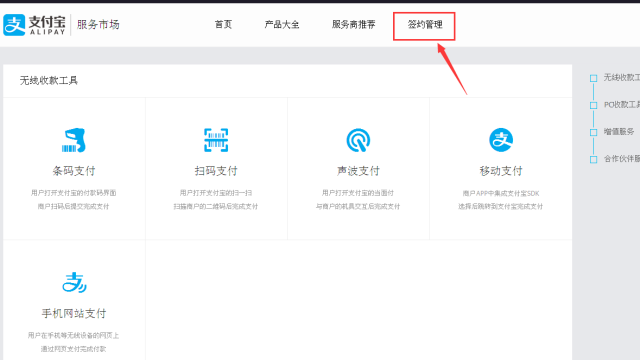Open the 条码支付 title
Image resolution: width=640 pixels, height=360 pixels.
tap(74, 171)
